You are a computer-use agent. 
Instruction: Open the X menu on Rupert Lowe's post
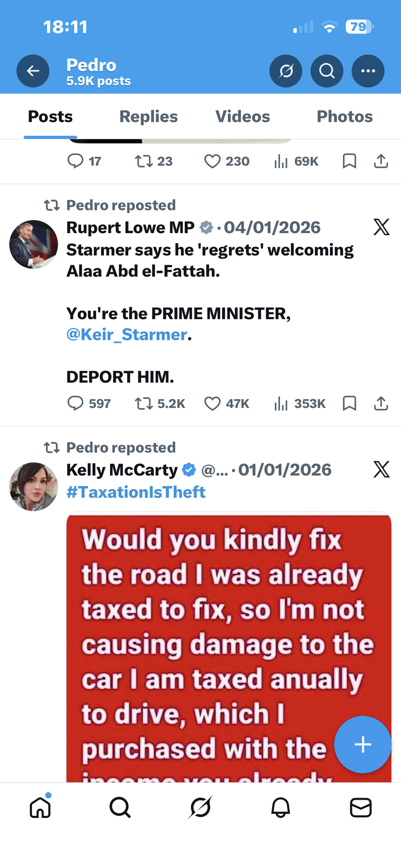[381, 227]
